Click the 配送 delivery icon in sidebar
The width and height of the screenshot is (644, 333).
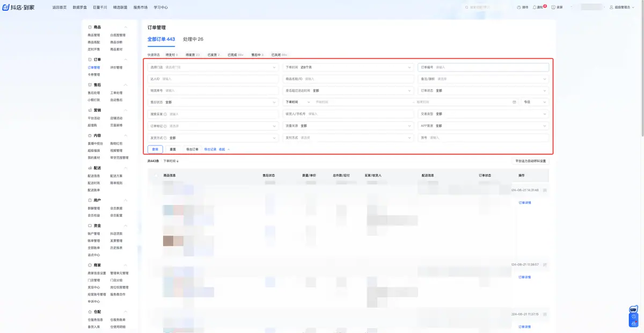click(x=90, y=168)
